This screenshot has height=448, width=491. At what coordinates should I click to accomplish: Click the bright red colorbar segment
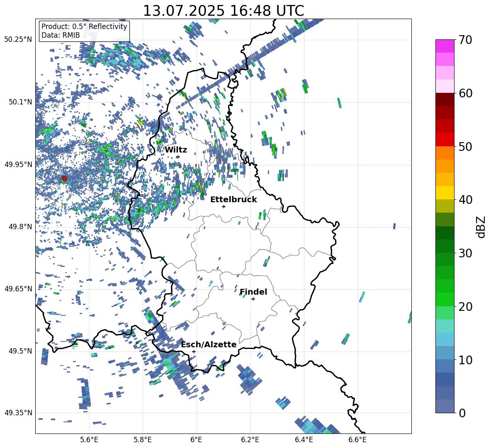[x=445, y=139]
